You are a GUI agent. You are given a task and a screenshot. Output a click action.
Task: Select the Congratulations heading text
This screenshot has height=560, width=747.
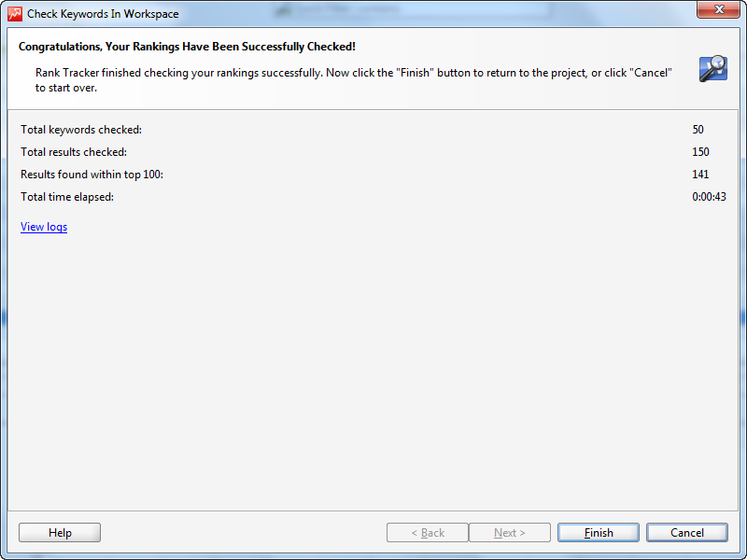coord(187,47)
